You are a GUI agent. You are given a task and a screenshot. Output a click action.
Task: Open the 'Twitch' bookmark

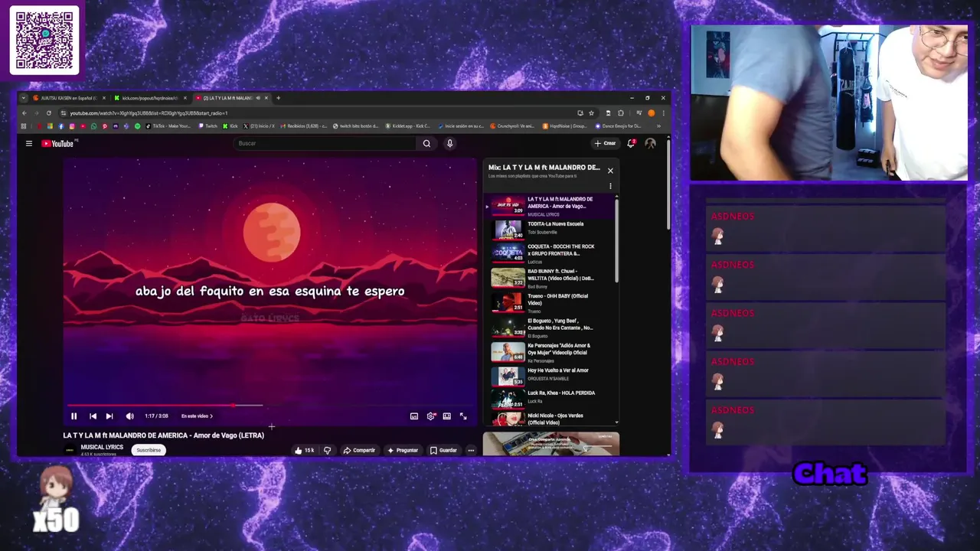207,126
